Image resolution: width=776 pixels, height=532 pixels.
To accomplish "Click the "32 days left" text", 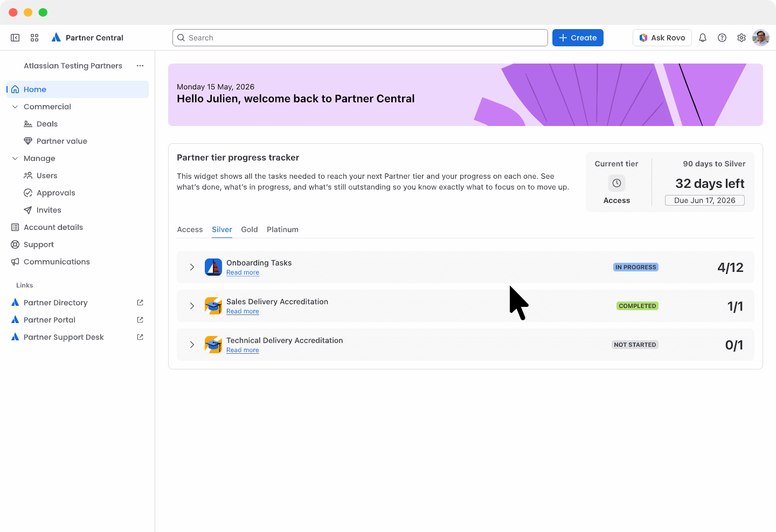I will [x=710, y=184].
